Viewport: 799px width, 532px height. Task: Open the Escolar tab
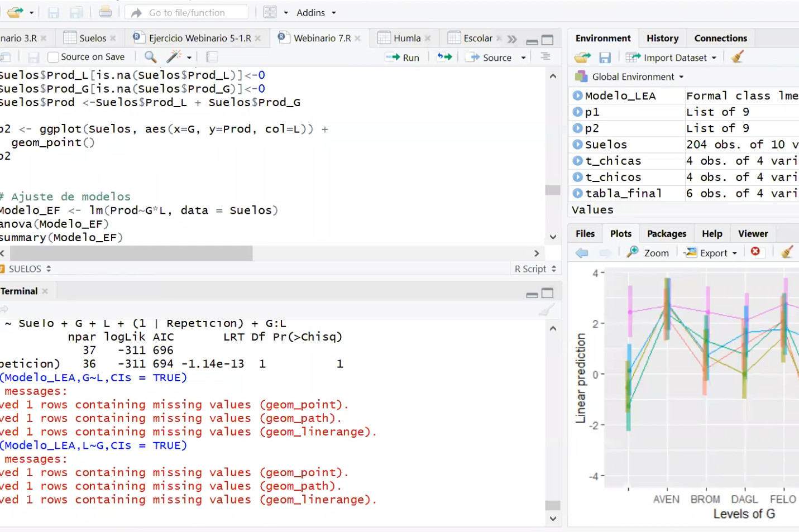coord(478,38)
